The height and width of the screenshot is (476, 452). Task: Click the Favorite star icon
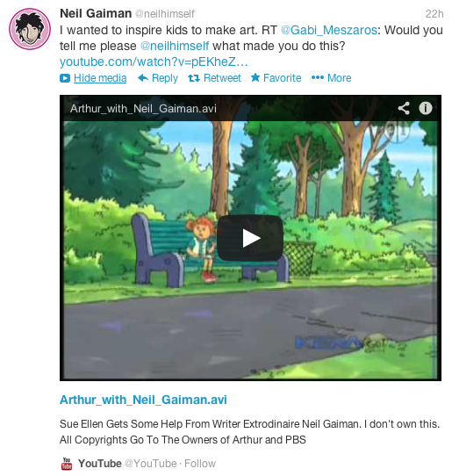255,77
